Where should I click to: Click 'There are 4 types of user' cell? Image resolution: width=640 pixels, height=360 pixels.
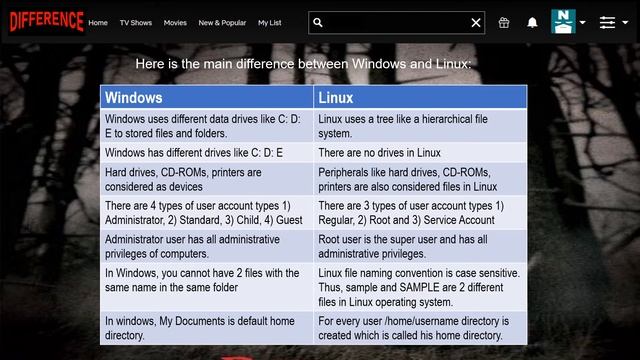pos(207,213)
